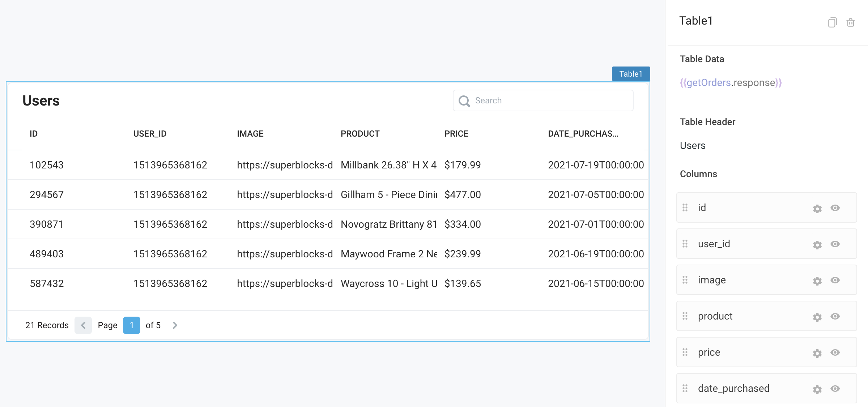Screen dimensions: 868x407
Task: Select the page 1 button in pagination
Action: click(x=131, y=325)
